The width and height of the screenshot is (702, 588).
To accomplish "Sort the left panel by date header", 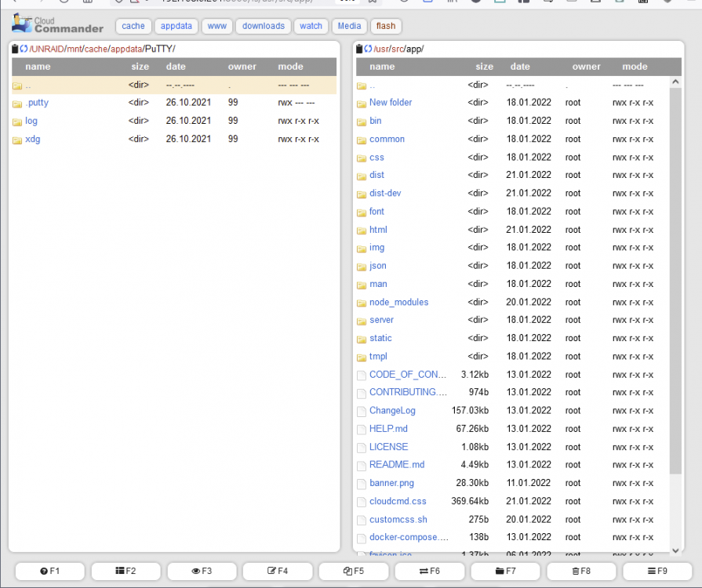I will [176, 67].
